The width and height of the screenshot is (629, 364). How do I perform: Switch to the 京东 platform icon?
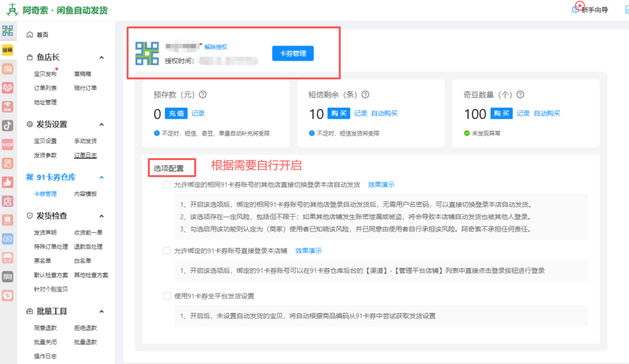[7, 106]
